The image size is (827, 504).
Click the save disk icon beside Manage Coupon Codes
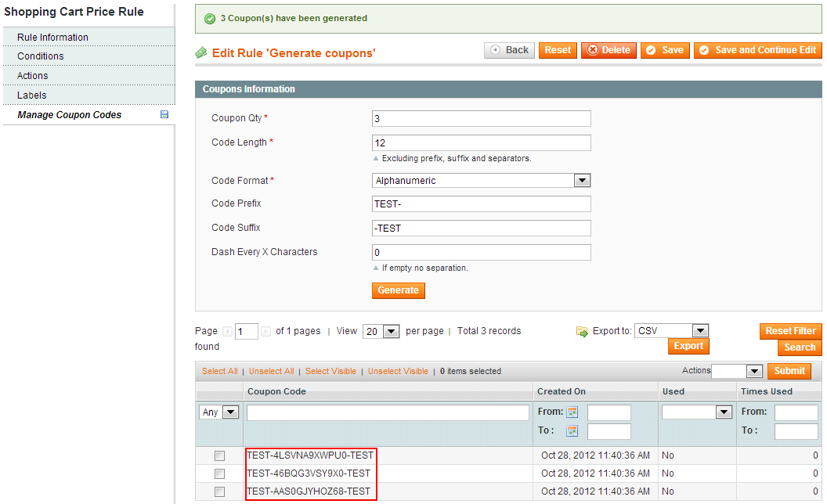164,114
